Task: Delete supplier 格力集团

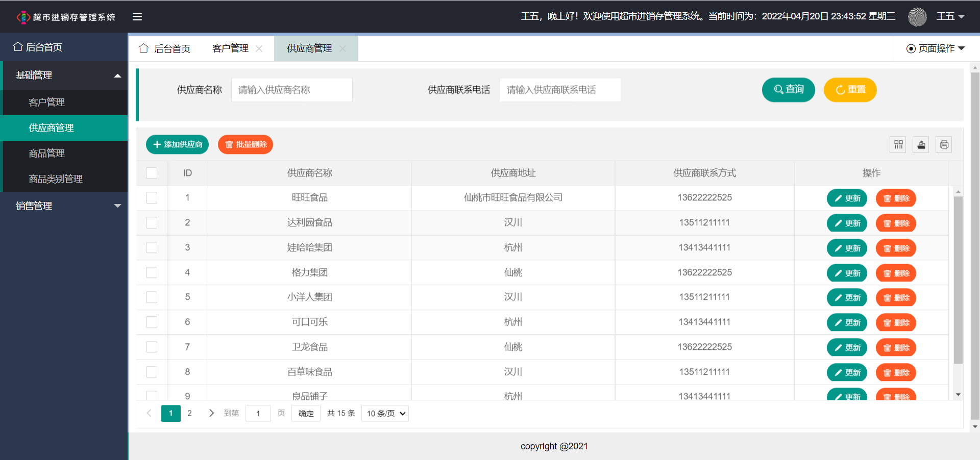Action: click(x=896, y=273)
